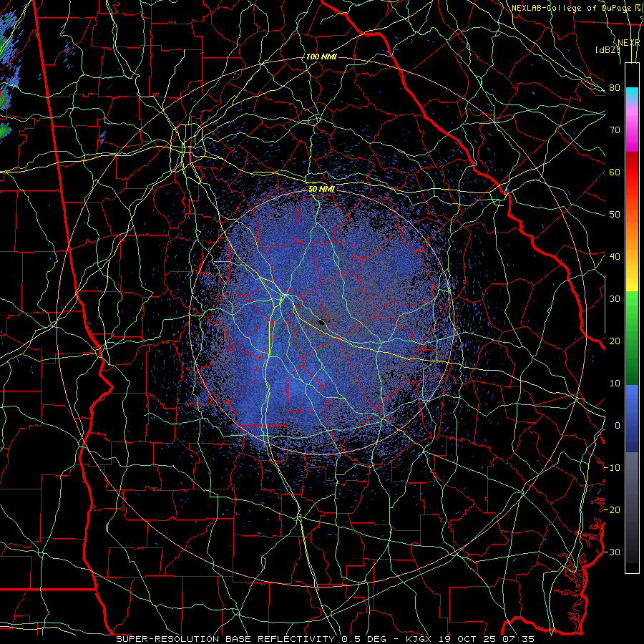Click the 100 NMI range ring label
644x644 pixels.
coord(321,57)
